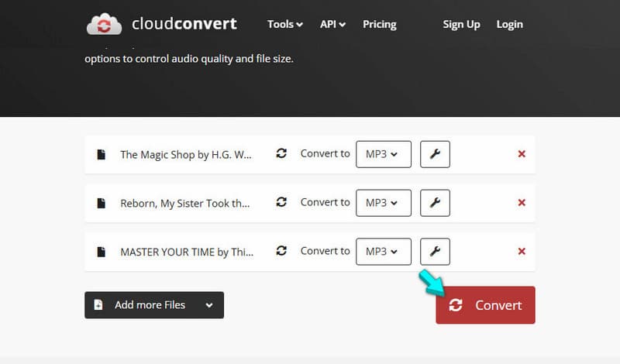Go to the Pricing page
The image size is (620, 364).
380,24
